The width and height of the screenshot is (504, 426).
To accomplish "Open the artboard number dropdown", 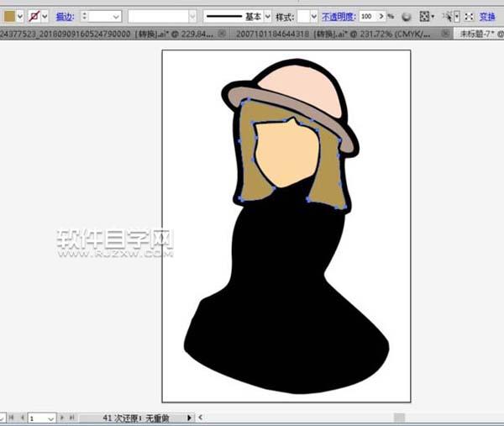I will pyautogui.click(x=51, y=418).
